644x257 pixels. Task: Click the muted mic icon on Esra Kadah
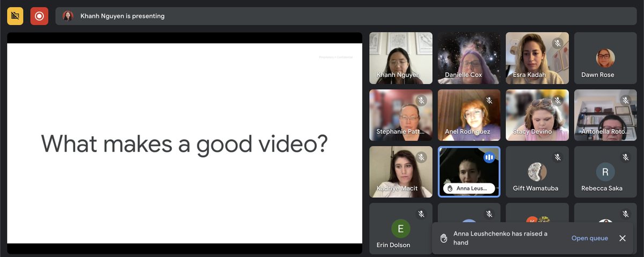tap(558, 43)
